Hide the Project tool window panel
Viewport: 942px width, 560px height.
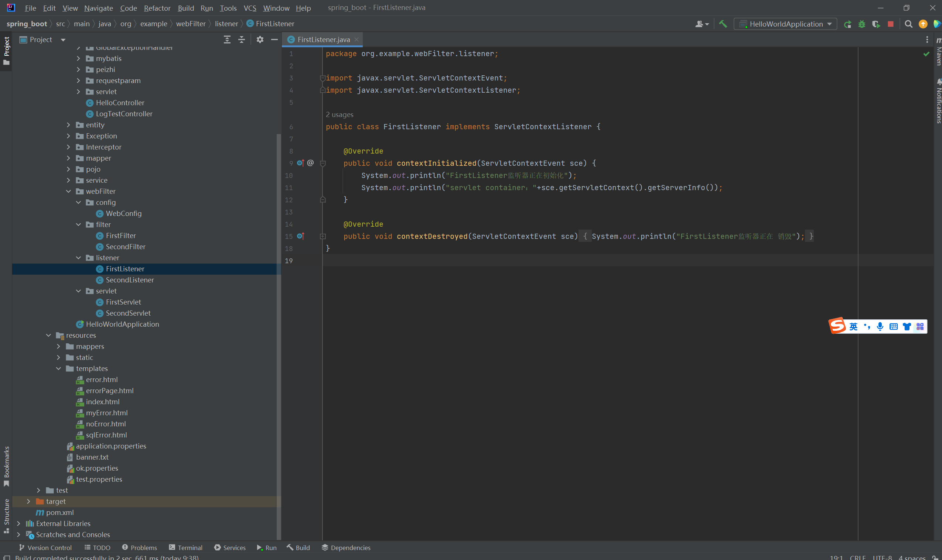coord(274,39)
